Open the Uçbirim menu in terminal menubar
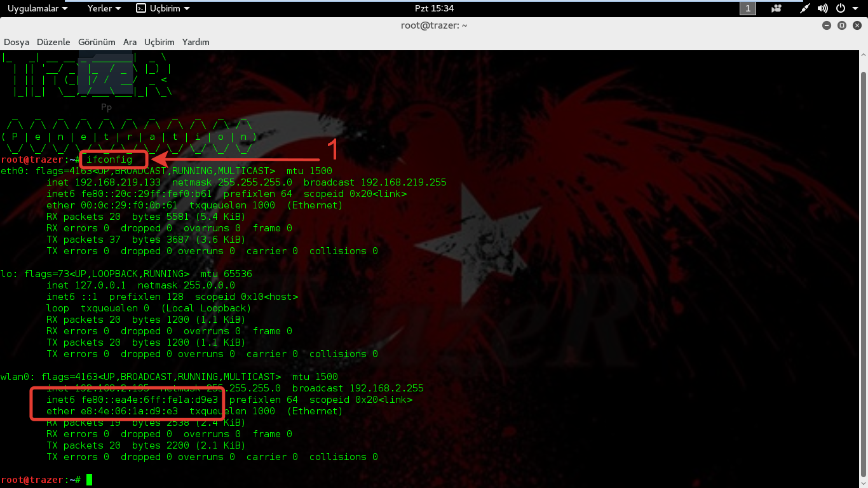The height and width of the screenshot is (488, 868). (x=159, y=42)
